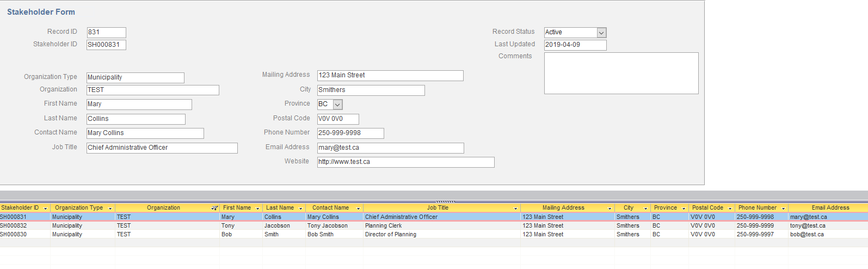
Task: Select the Tony Jacobson contact name cell
Action: pyautogui.click(x=334, y=225)
